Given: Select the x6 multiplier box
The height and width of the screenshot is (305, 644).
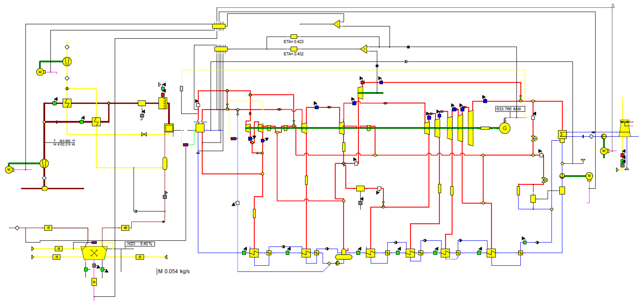Looking at the screenshot, I should pyautogui.click(x=125, y=228).
